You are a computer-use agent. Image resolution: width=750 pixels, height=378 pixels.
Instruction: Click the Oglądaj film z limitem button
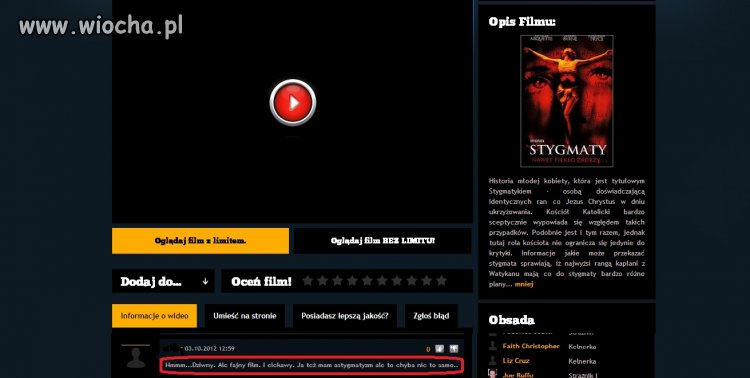[x=200, y=241]
